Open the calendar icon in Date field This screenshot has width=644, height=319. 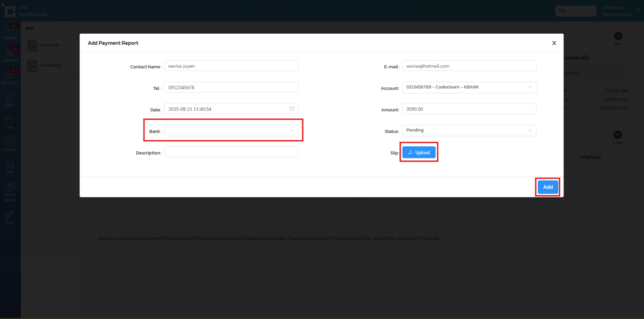coord(292,109)
